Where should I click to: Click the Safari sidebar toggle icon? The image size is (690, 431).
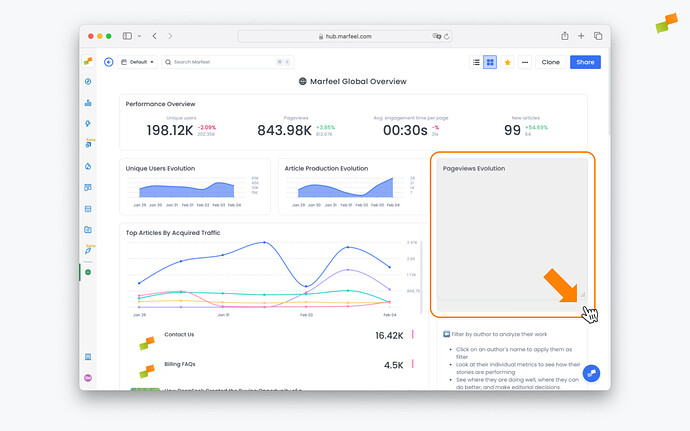pyautogui.click(x=127, y=36)
